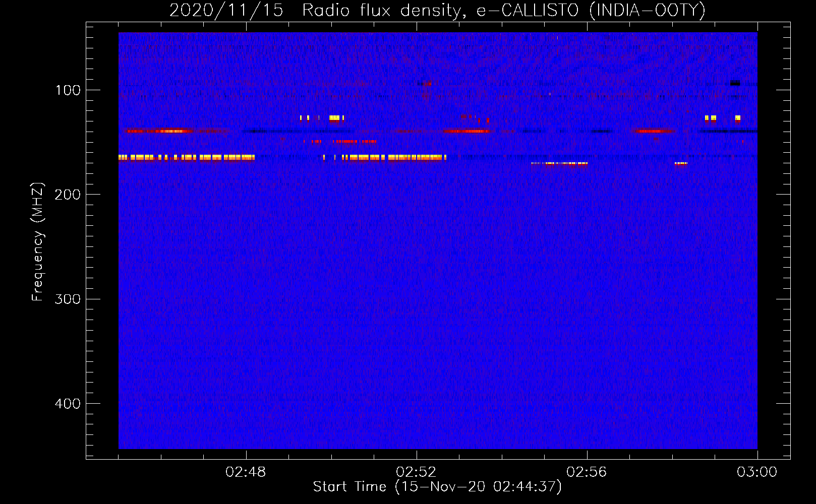816x504 pixels.
Task: Click the 100 frequency tick label
Action: pyautogui.click(x=68, y=90)
